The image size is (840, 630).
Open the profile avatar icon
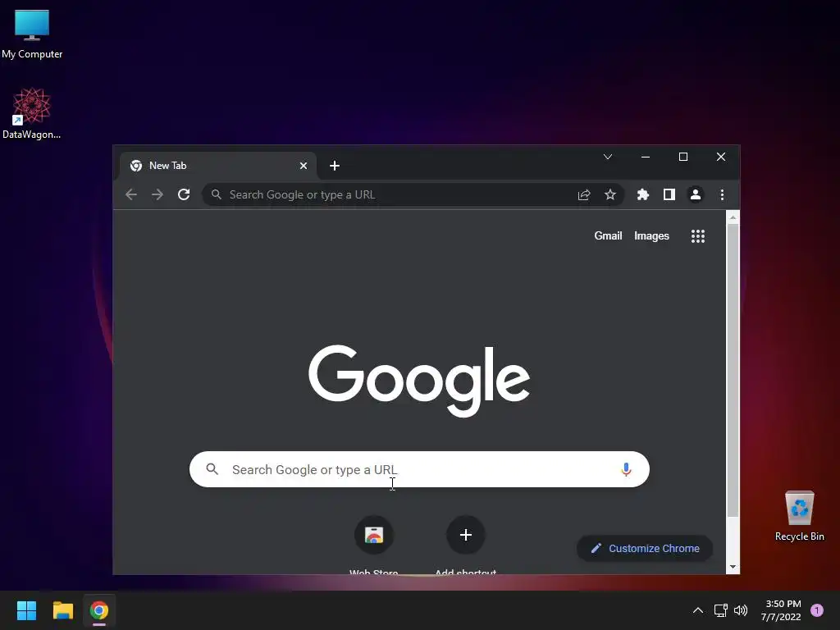click(696, 194)
